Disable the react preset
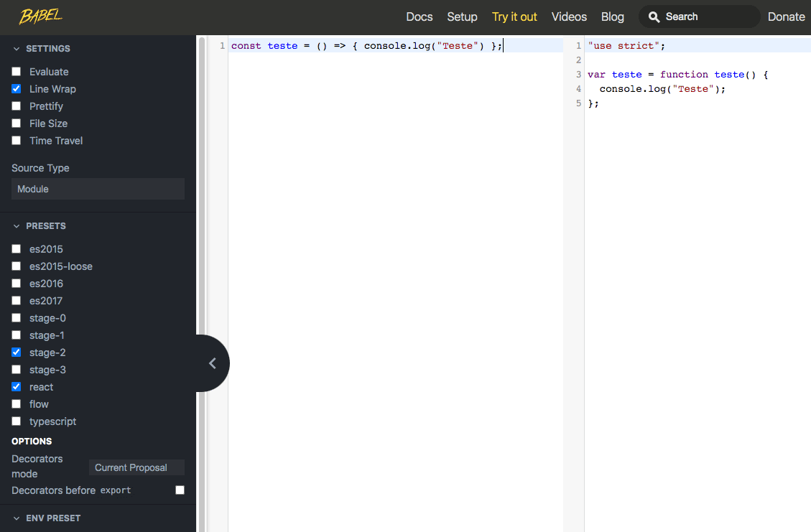Screen dimensions: 811x532 pos(16,386)
